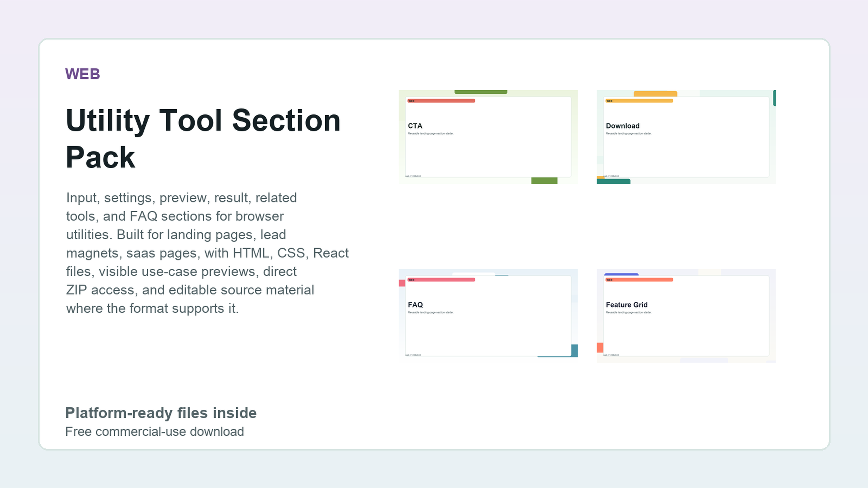Image resolution: width=868 pixels, height=488 pixels.
Task: Click the 'Feature Grid' title inside fourth thumbnail
Action: click(626, 304)
